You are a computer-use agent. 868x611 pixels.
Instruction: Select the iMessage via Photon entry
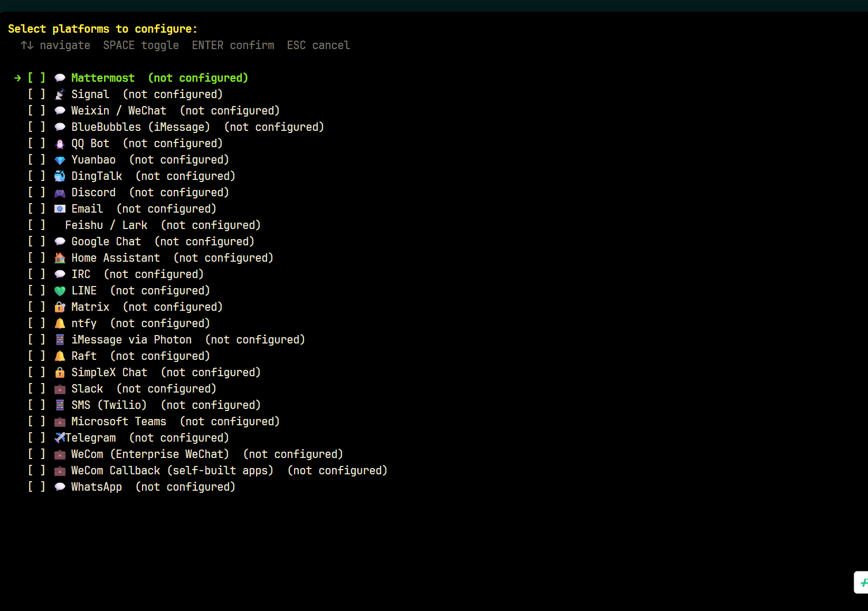pos(166,340)
